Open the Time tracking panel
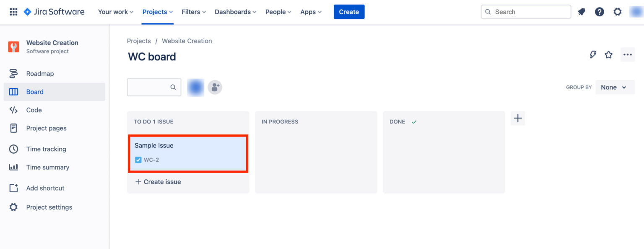The width and height of the screenshot is (644, 249). [46, 149]
